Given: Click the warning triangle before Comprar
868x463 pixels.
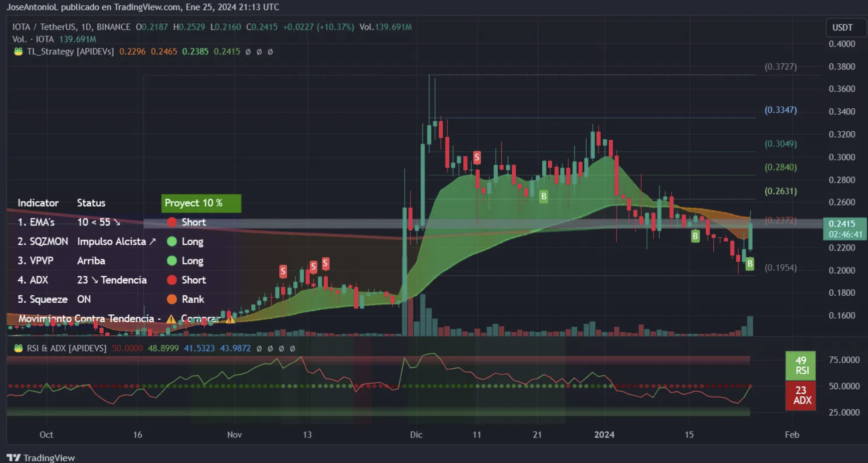Looking at the screenshot, I should tap(171, 319).
